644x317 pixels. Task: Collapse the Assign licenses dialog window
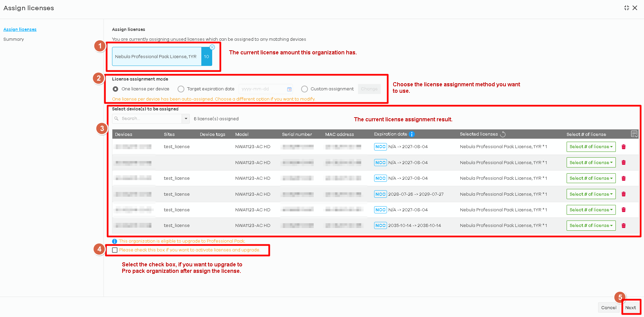pos(626,8)
